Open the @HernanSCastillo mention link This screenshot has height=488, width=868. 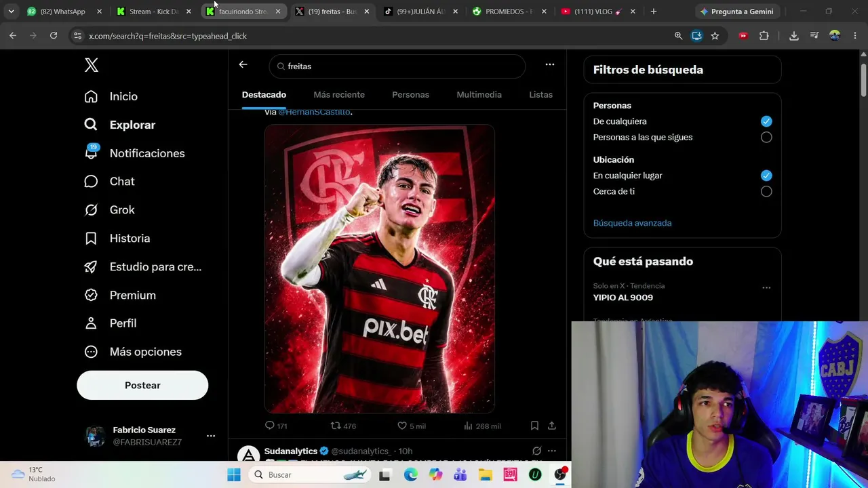click(x=314, y=112)
